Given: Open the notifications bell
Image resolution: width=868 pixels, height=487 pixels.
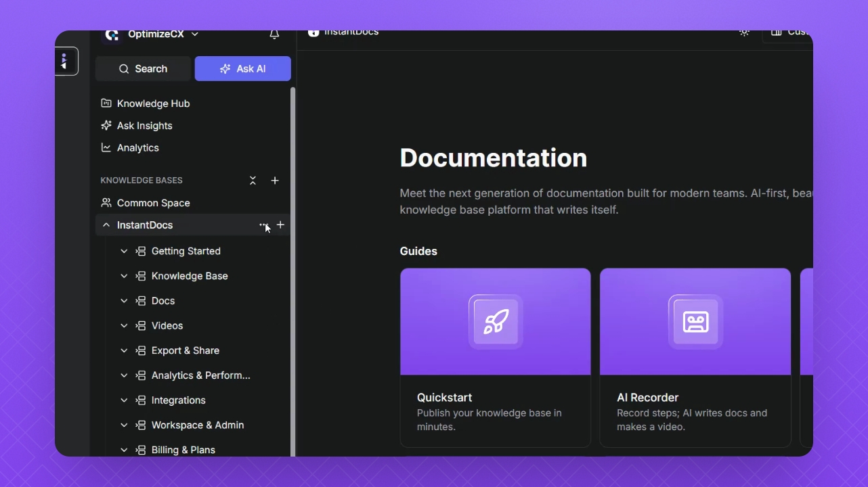Looking at the screenshot, I should (x=274, y=35).
